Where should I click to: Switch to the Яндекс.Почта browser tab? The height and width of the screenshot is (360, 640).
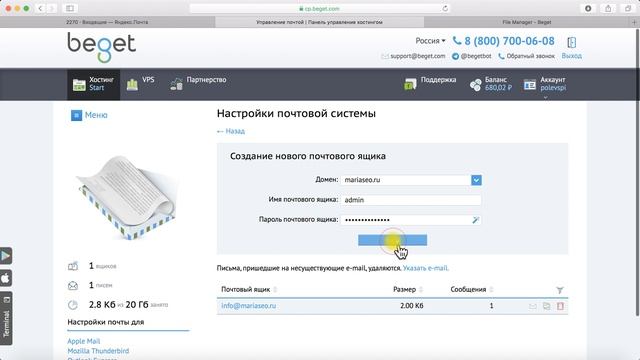[107, 22]
